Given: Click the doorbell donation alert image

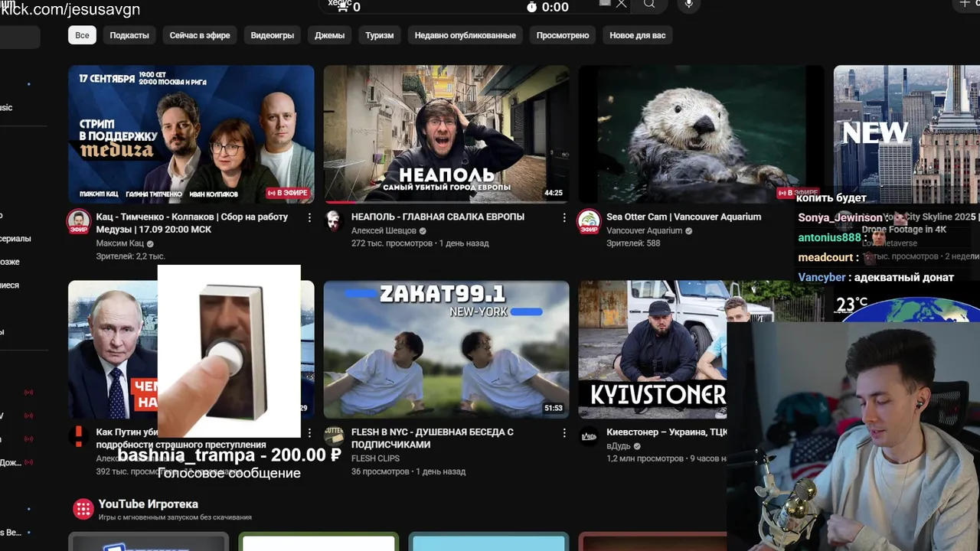Looking at the screenshot, I should click(x=229, y=350).
